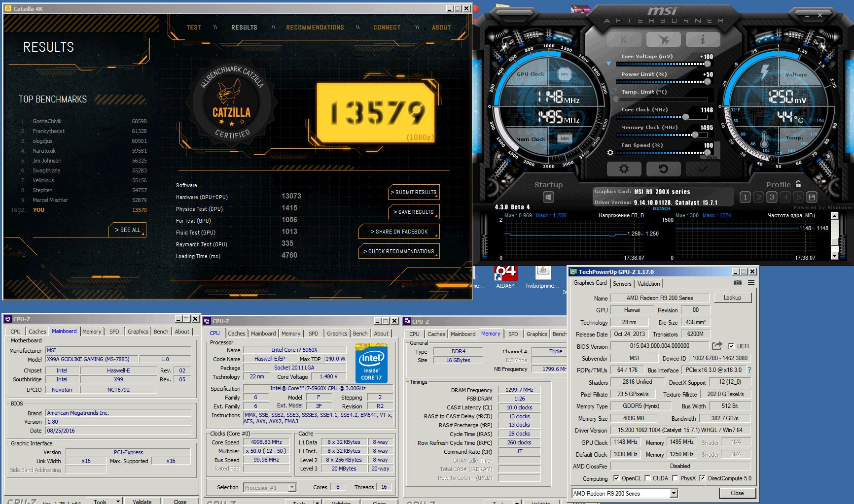Screen dimensions: 854x504
Task: Open Catzilla Test tab
Action: pyautogui.click(x=194, y=28)
